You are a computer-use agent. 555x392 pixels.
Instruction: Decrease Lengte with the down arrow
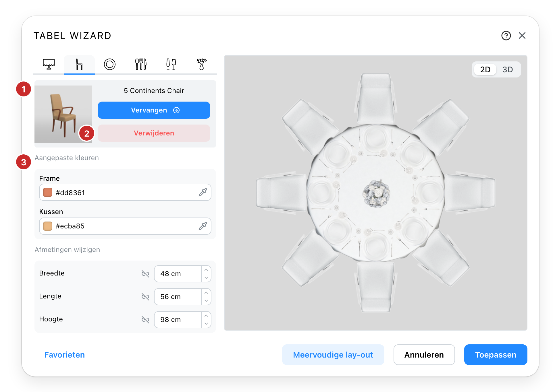206,301
